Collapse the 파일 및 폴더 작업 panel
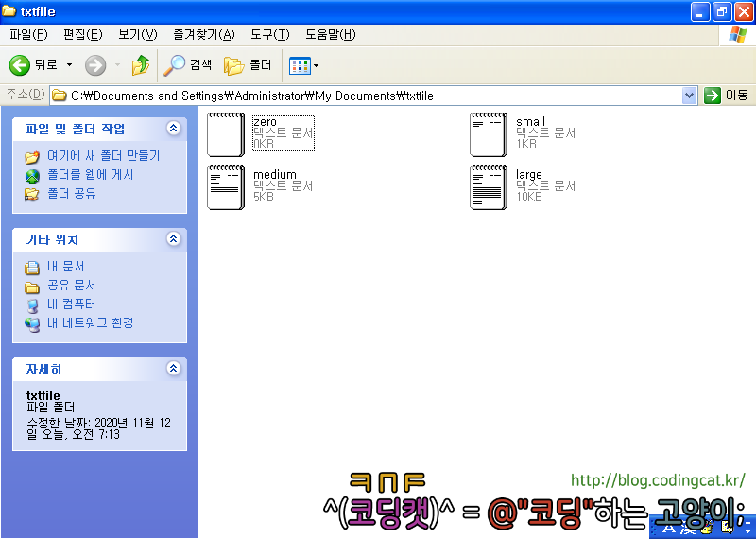The image size is (756, 539). click(x=174, y=128)
